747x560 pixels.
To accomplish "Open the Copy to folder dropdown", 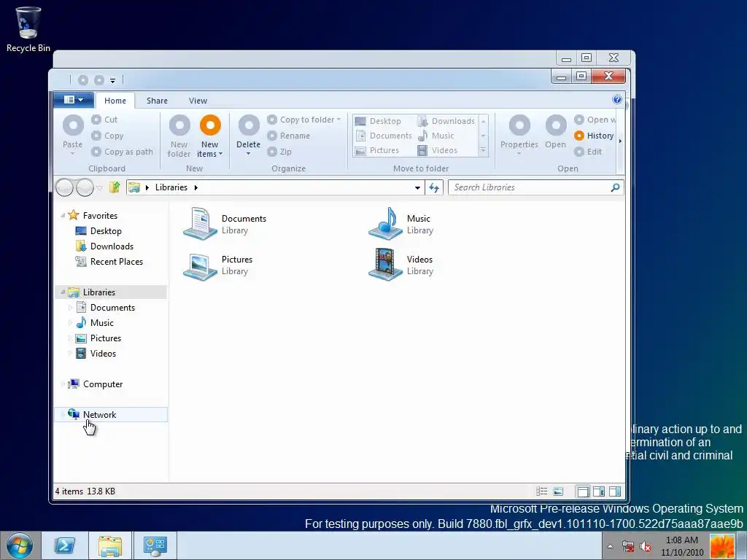I will click(x=304, y=120).
